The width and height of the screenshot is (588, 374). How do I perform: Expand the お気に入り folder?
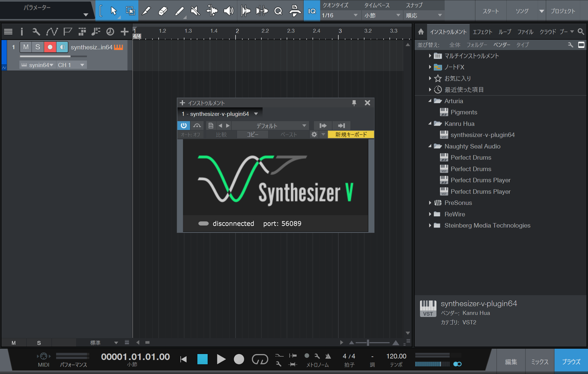[430, 78]
